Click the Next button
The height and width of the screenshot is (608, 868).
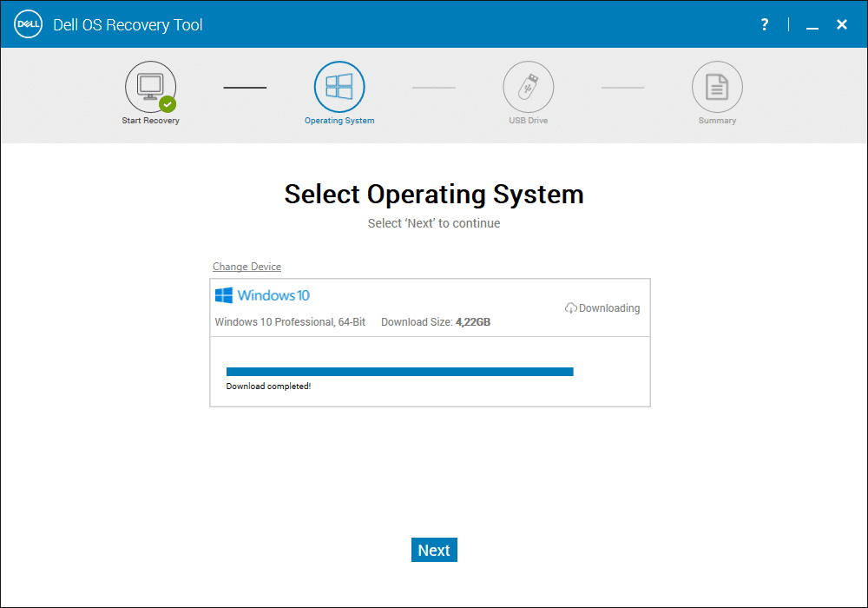click(434, 550)
